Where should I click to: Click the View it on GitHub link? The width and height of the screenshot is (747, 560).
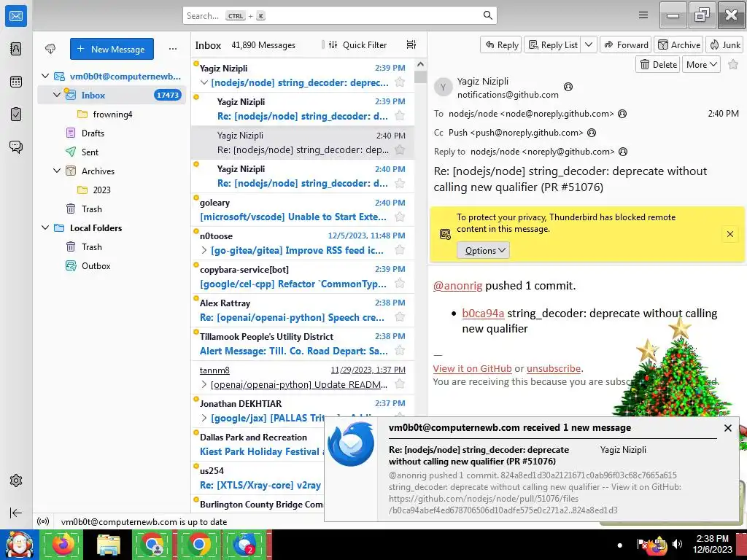pos(472,368)
